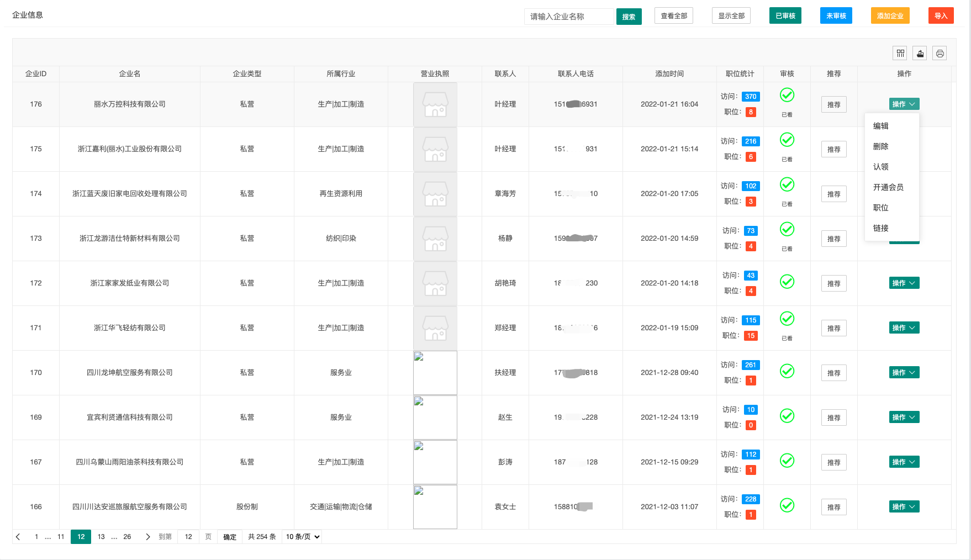Filter by 已审核 companies
Screen dimensions: 971x560
[785, 15]
